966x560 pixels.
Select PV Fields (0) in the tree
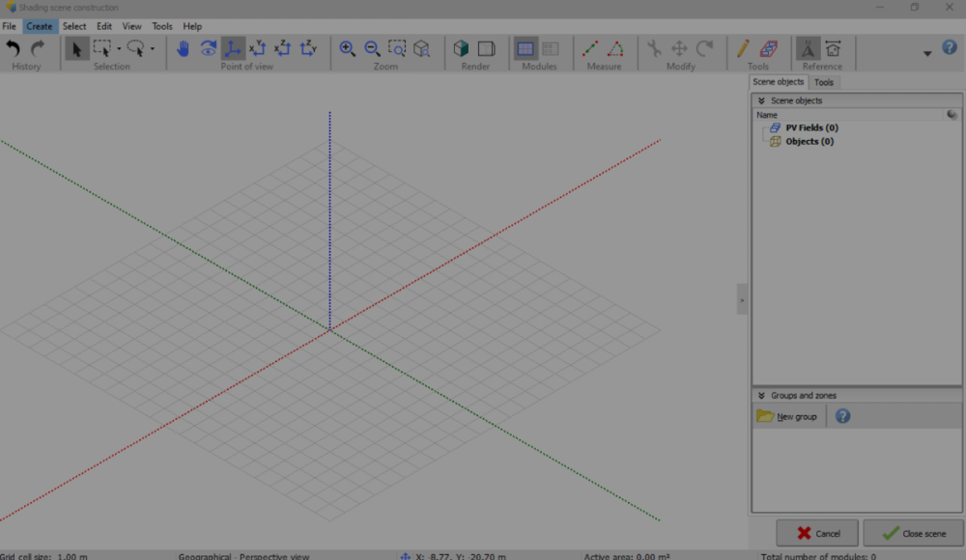point(811,127)
